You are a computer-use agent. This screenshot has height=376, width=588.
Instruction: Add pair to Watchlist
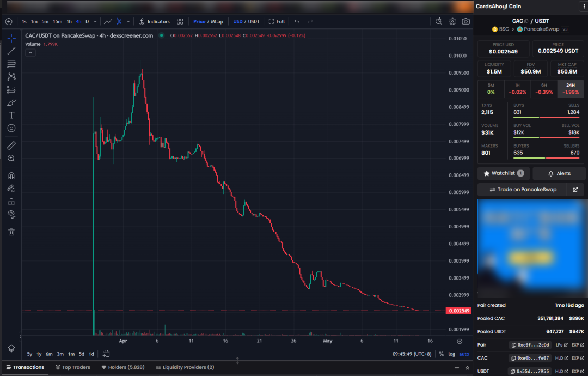(x=504, y=173)
